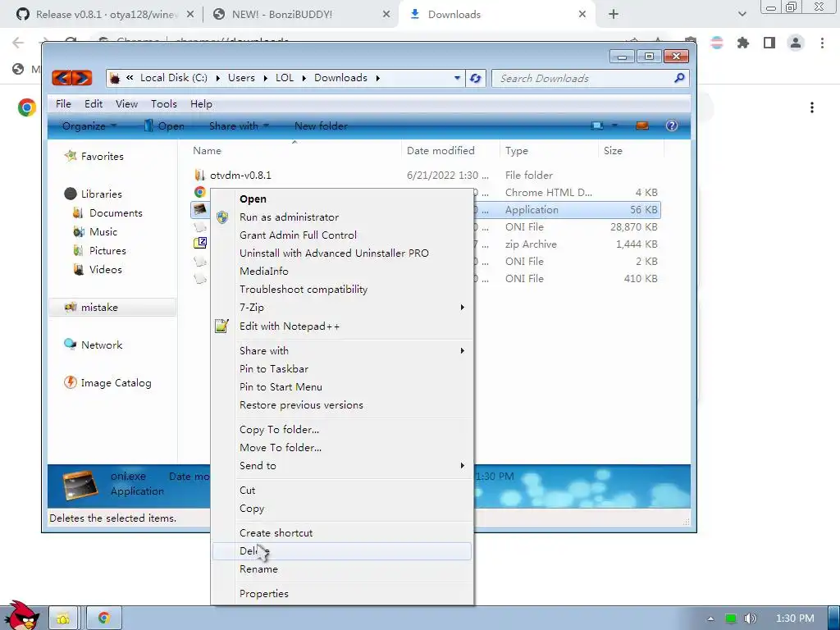The height and width of the screenshot is (630, 840).
Task: Toggle the preview pane icon
Action: click(x=641, y=126)
